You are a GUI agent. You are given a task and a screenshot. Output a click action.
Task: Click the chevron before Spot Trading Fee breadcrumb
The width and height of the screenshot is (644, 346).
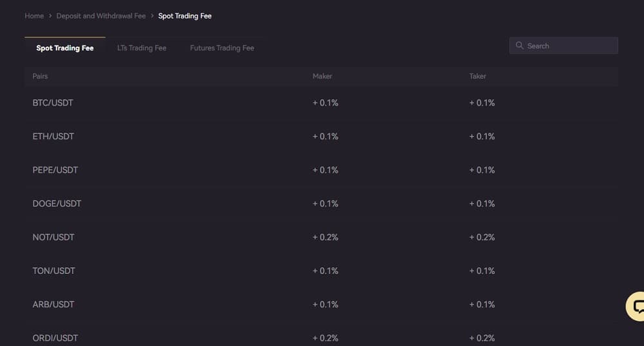[152, 15]
